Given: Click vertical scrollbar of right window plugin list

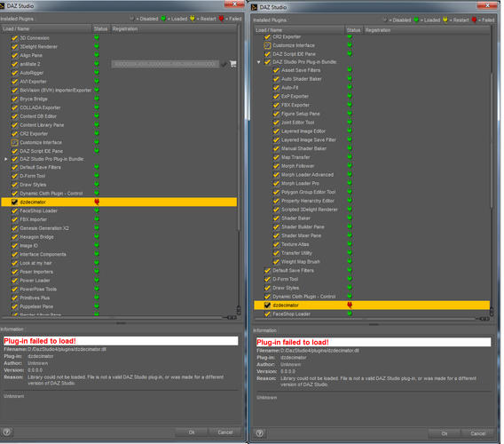Looking at the screenshot, I should tap(492, 141).
